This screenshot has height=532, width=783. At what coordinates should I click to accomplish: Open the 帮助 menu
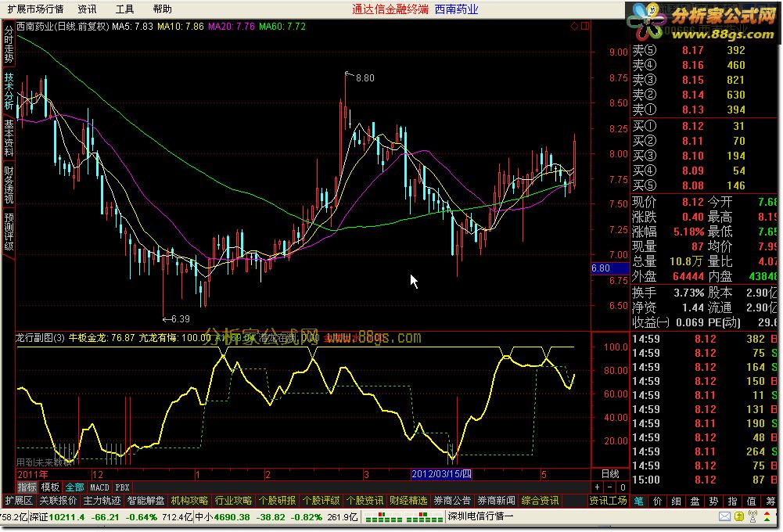[162, 9]
